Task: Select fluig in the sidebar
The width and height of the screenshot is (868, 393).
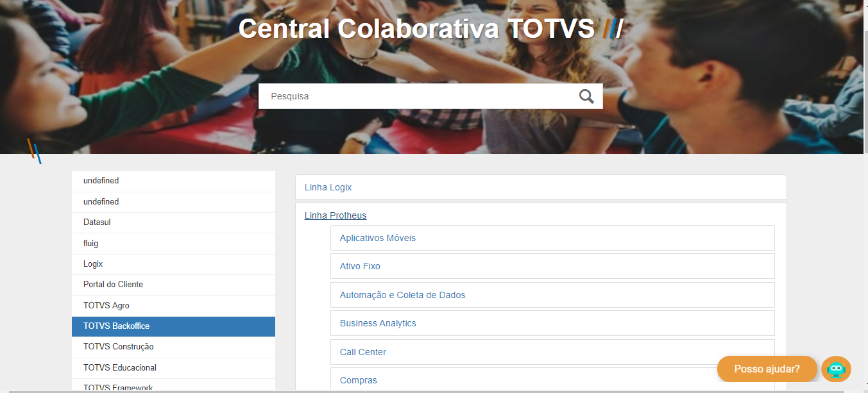Action: click(173, 244)
